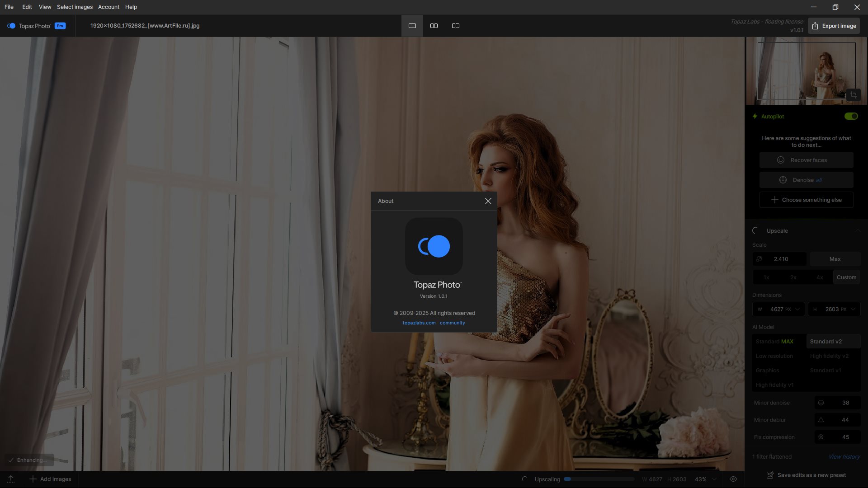
Task: Open the topazlabs.com link
Action: [419, 323]
